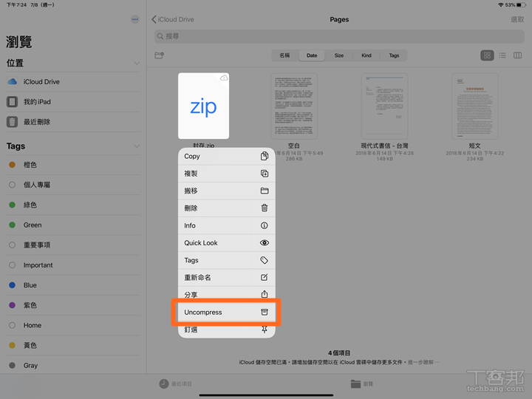Viewport: 532px width, 399px height.
Task: Filter by the 橙色 orange tag
Action: coord(73,165)
